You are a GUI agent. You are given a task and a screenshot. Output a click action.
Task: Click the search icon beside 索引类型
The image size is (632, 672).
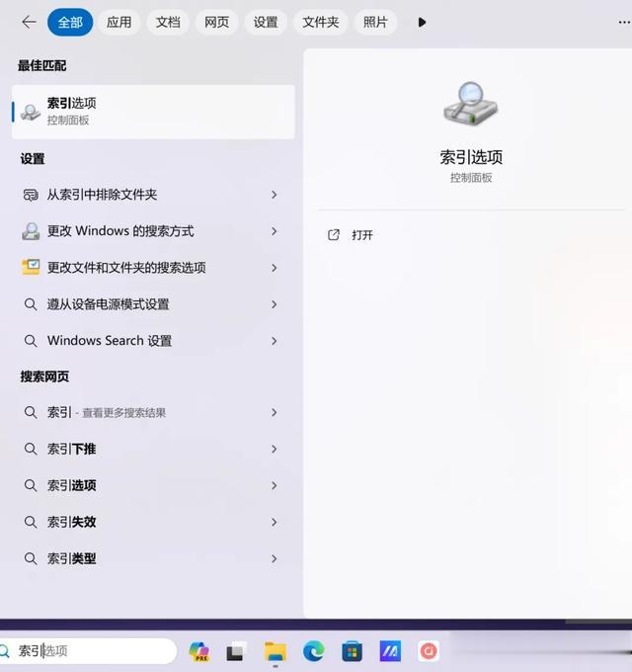(x=31, y=559)
